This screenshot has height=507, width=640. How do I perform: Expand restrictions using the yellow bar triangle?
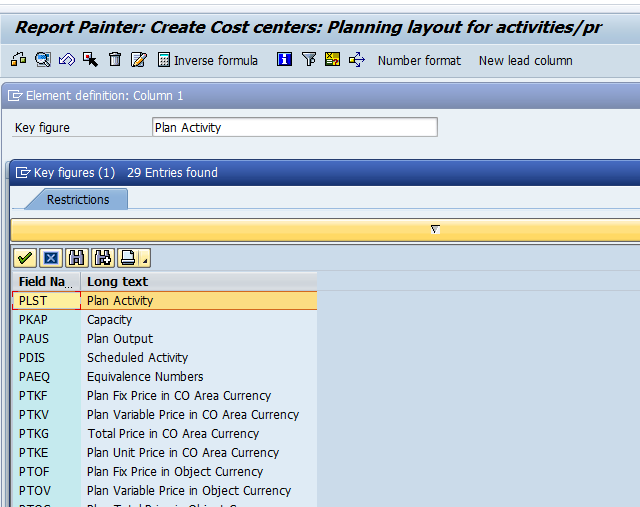point(435,229)
